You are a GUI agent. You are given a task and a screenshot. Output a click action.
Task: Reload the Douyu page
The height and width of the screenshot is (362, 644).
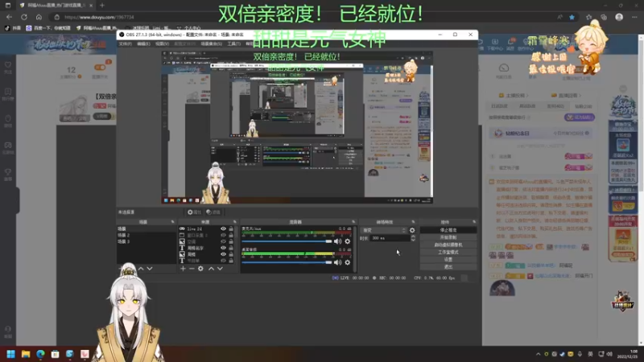coord(24,17)
